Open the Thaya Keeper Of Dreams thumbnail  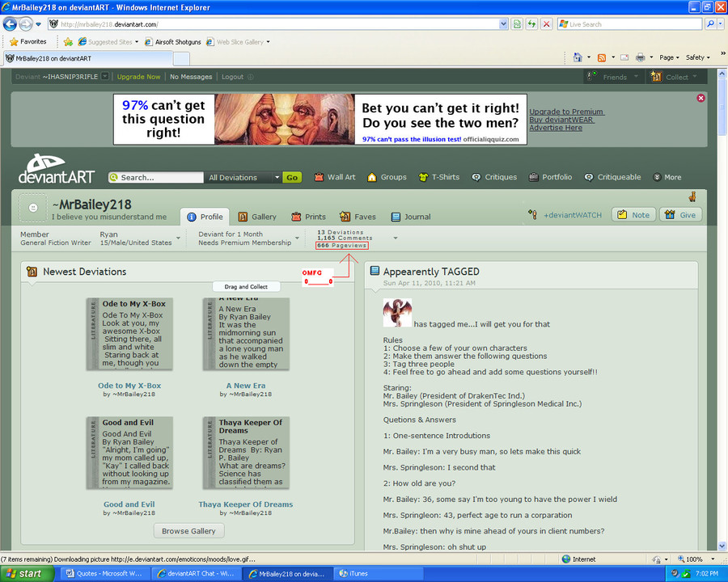point(246,453)
